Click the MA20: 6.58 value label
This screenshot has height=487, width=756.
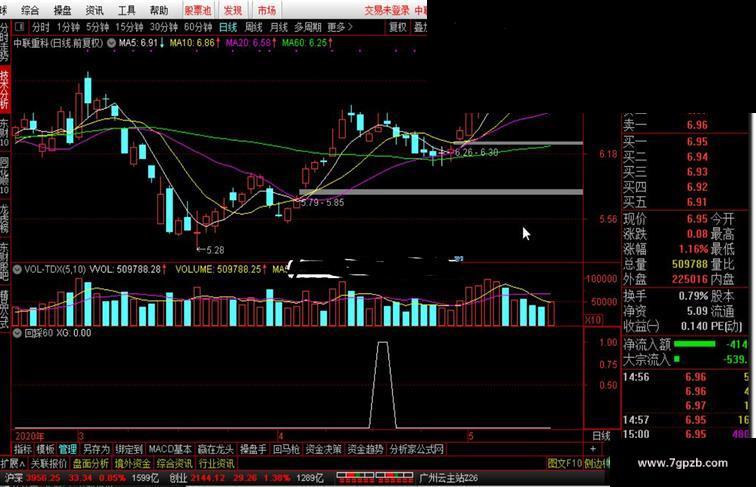click(x=251, y=43)
